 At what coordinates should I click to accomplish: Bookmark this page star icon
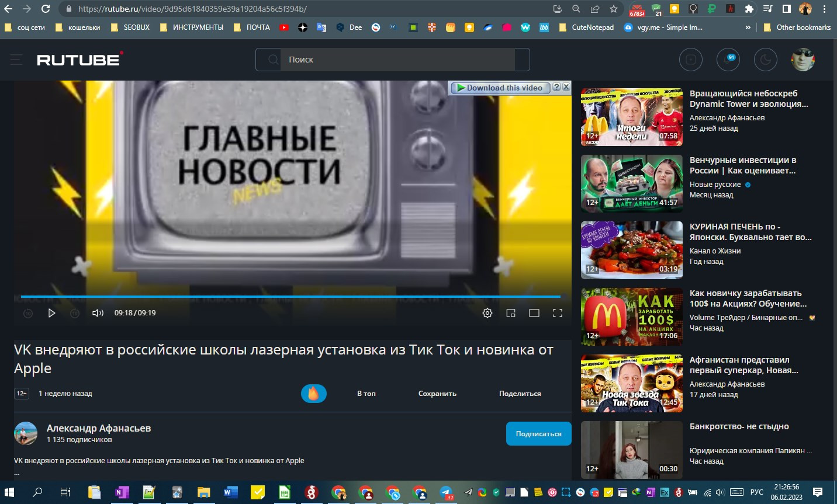pyautogui.click(x=614, y=9)
